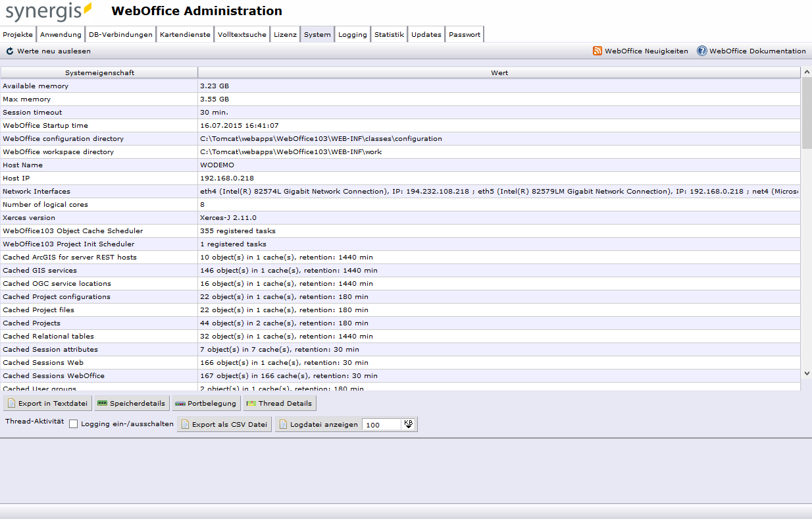Click the memory chip icon on Speicherdetails

pyautogui.click(x=101, y=403)
